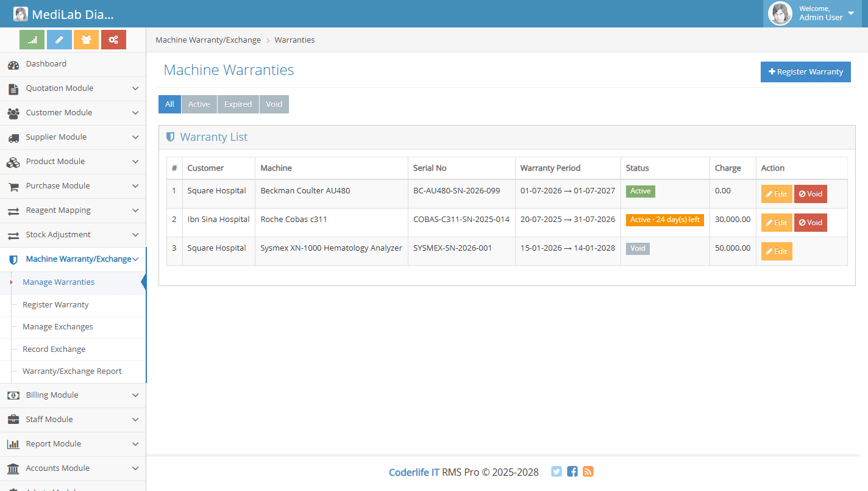Click the grey Void status badge

coord(638,249)
